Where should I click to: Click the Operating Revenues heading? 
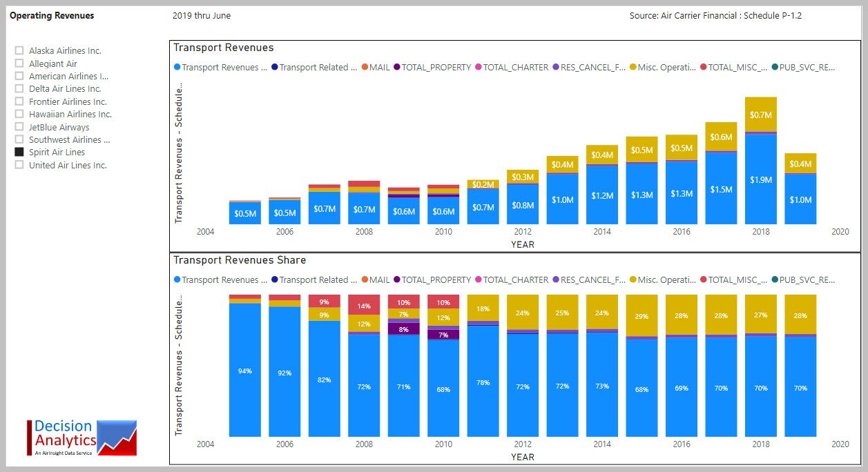52,15
